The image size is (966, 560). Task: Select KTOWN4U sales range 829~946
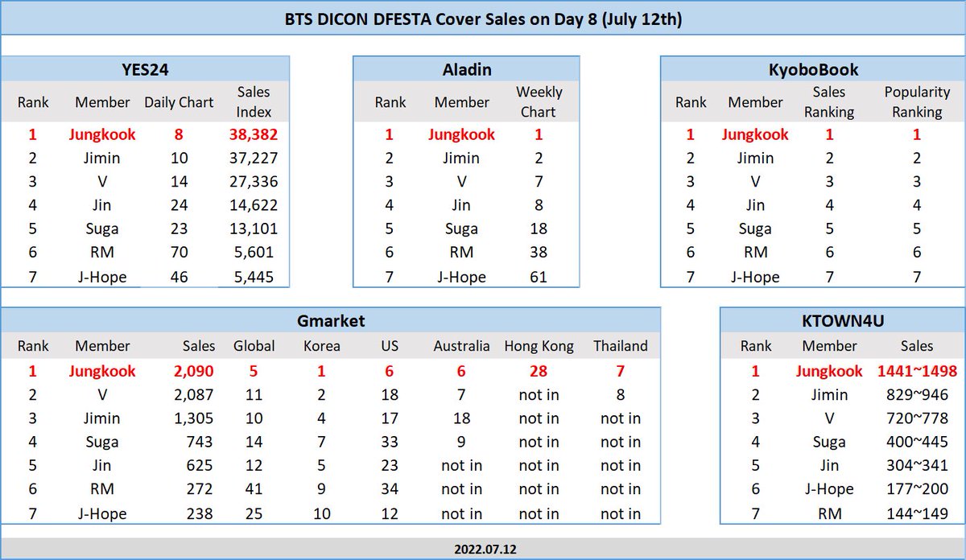pos(917,394)
